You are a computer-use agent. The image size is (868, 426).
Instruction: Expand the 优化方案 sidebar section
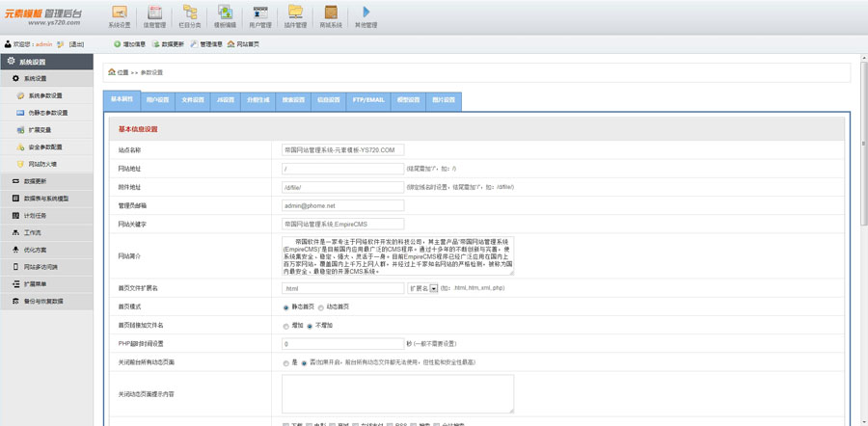(x=46, y=250)
